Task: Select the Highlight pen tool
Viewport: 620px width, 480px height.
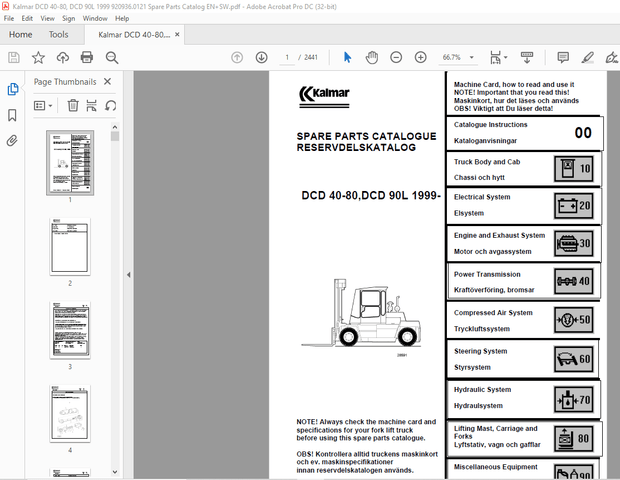Action: [588, 58]
